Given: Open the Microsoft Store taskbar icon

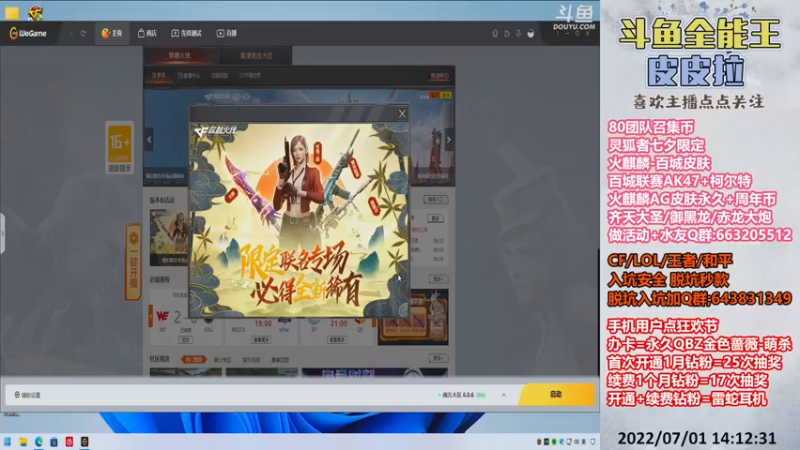Looking at the screenshot, I should click(x=54, y=441).
